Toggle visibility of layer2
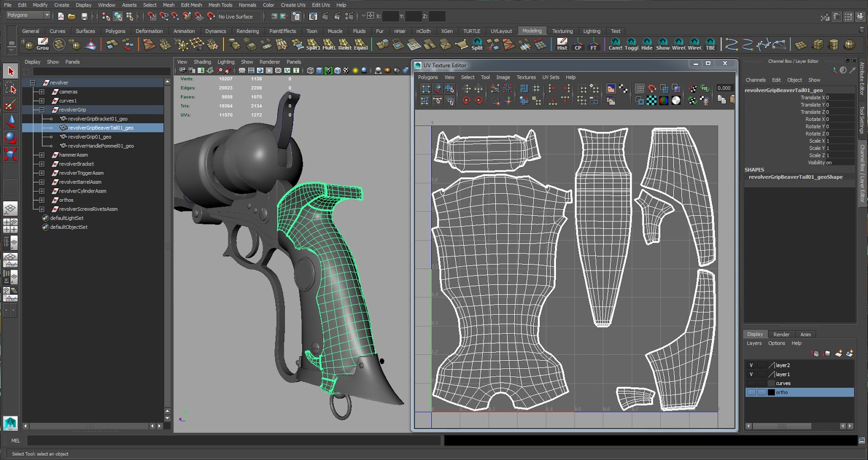 coord(751,366)
